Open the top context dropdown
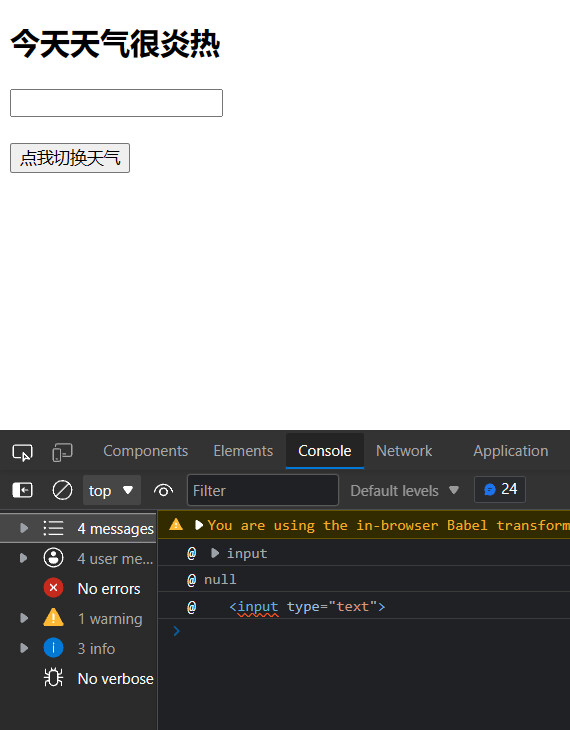The height and width of the screenshot is (730, 570). 112,490
